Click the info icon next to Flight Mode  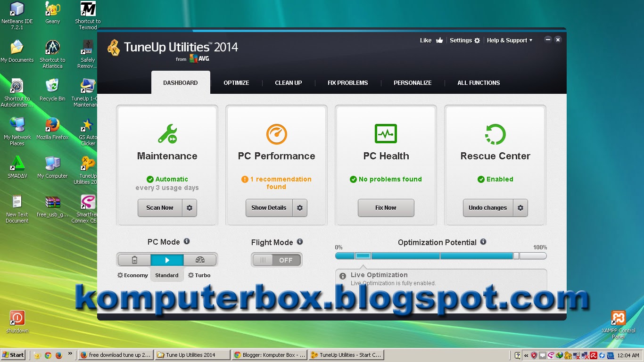click(x=300, y=242)
